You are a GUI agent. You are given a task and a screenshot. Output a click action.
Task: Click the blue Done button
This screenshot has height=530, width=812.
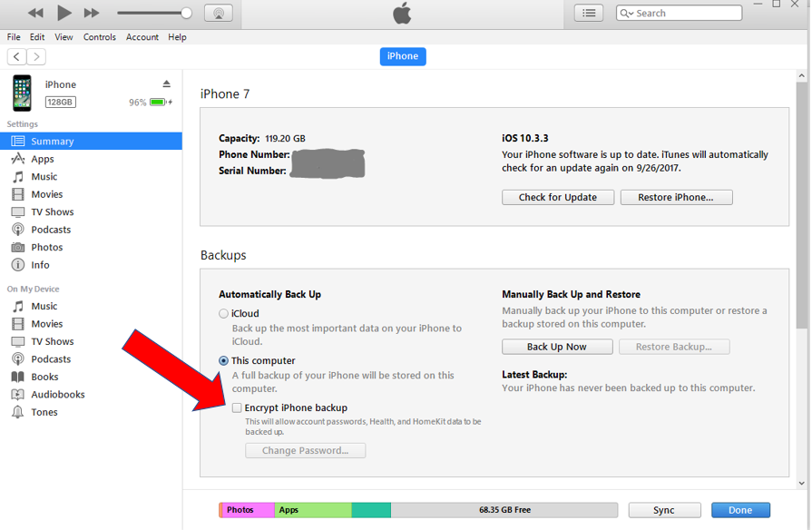click(740, 510)
